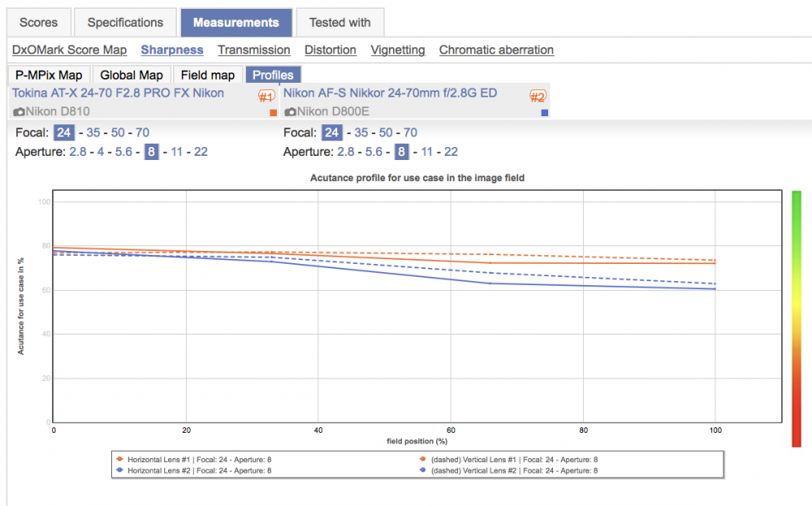Open the Field map sub-tab
Screen dimensions: 812x506
(208, 75)
